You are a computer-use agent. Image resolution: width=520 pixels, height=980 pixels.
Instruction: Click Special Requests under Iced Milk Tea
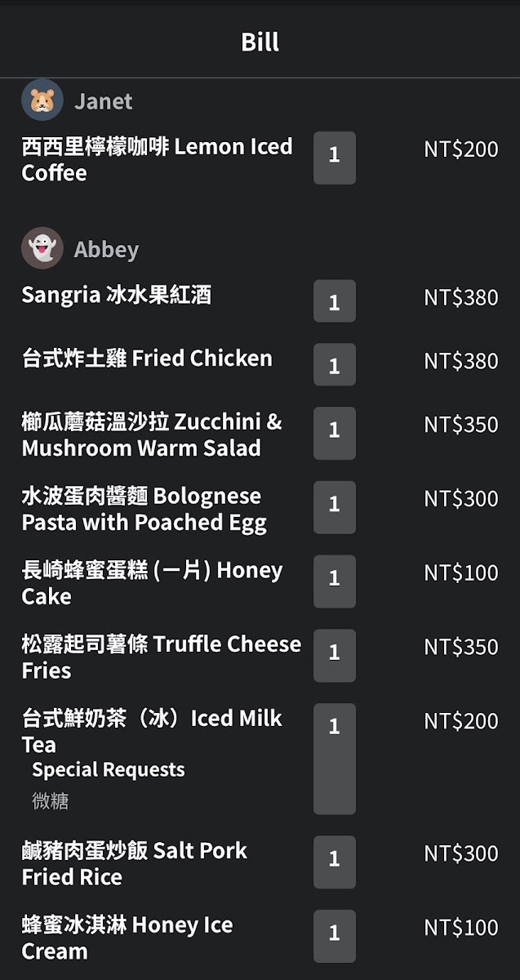click(x=109, y=769)
